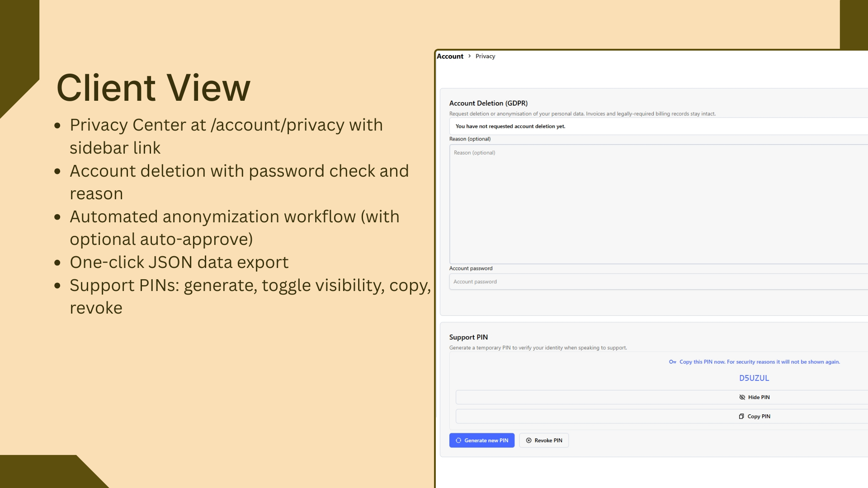Click the Client View slide title

pos(153,88)
